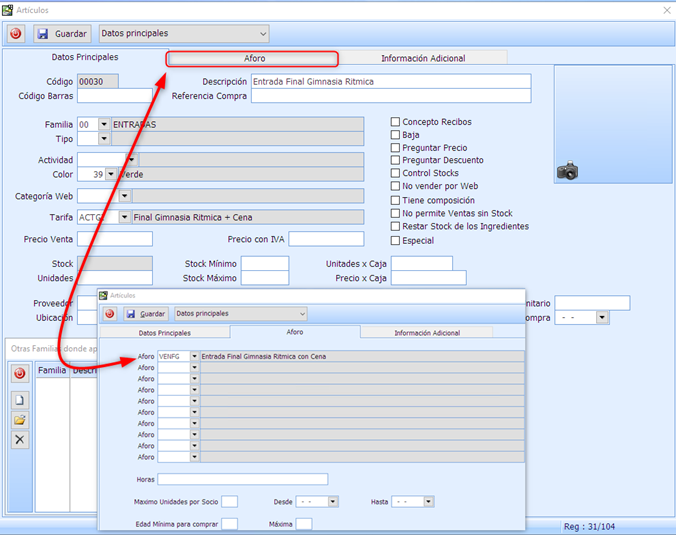Click the camera icon to add article photo

coord(568,171)
